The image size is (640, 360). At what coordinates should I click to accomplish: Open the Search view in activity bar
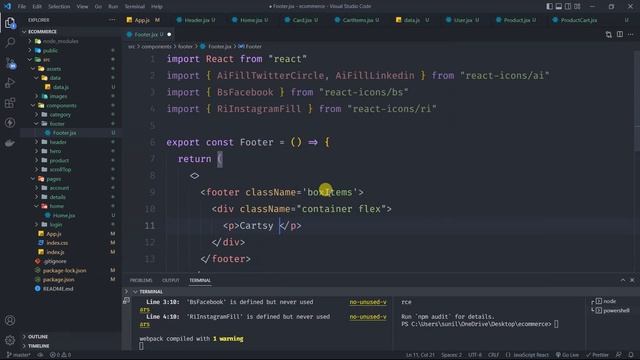coord(10,42)
